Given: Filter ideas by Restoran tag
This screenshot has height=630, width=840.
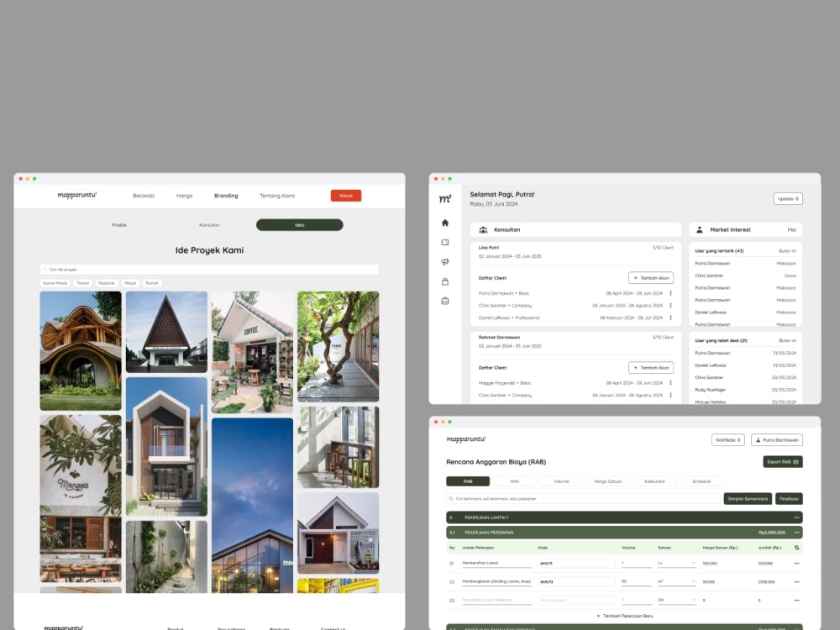Looking at the screenshot, I should [107, 283].
